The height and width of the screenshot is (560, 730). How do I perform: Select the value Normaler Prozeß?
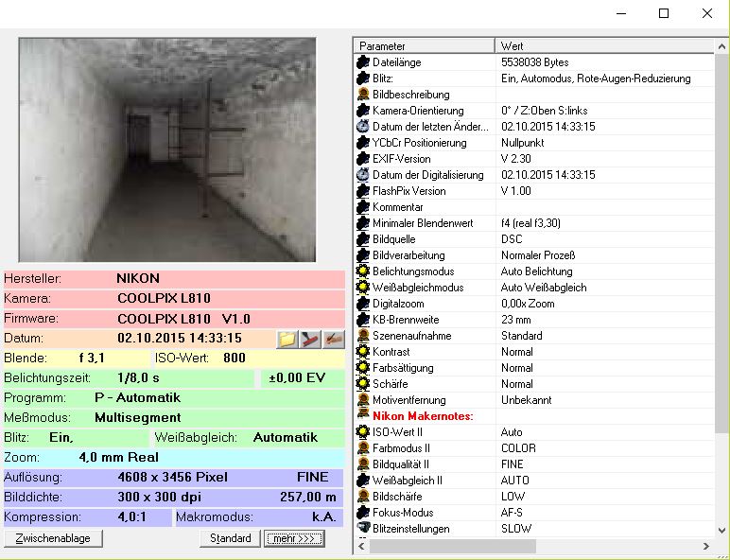click(x=538, y=255)
